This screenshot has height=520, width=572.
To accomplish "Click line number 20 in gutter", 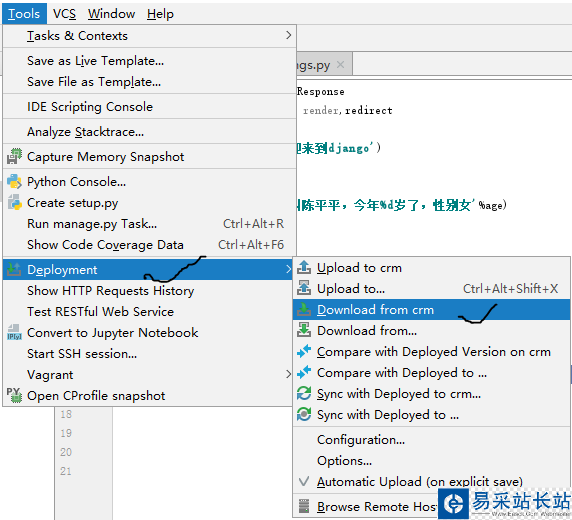I will [66, 452].
